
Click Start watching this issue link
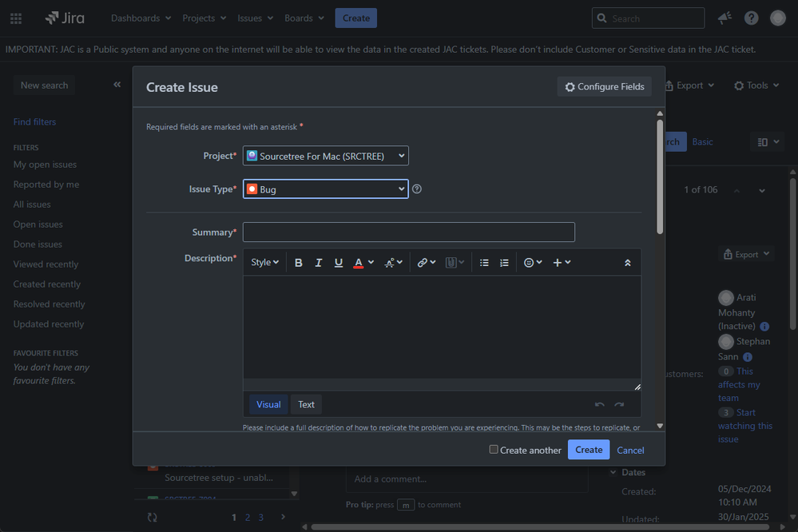click(x=745, y=426)
